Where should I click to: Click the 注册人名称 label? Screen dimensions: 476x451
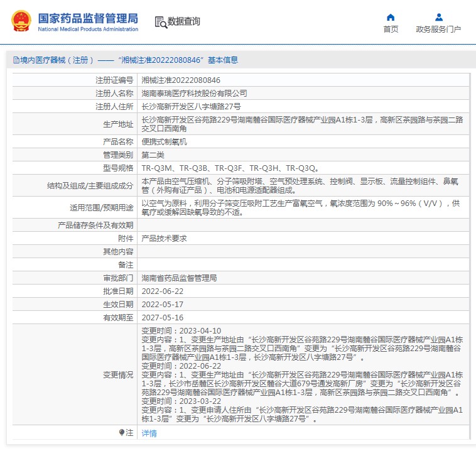[x=114, y=93]
